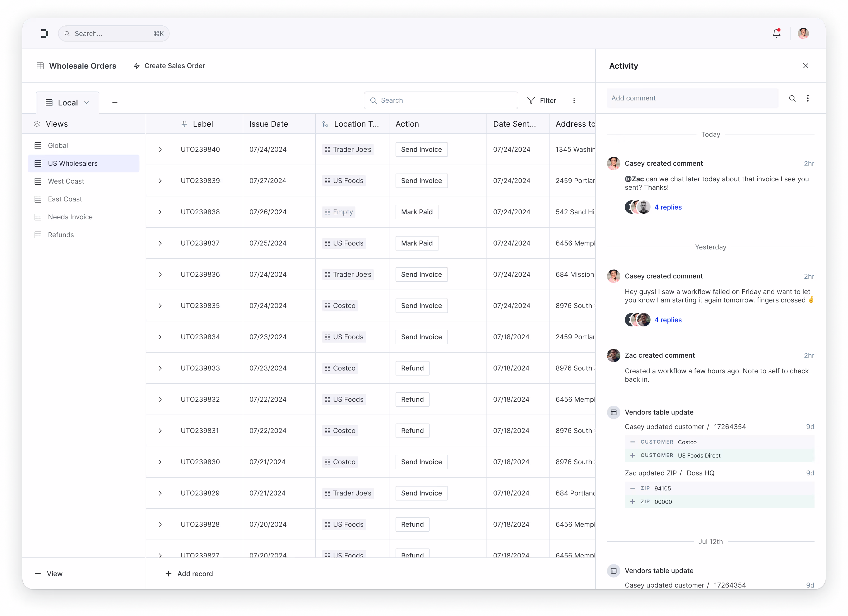Open Activity panel more options menu
This screenshot has width=848, height=616.
pos(808,98)
